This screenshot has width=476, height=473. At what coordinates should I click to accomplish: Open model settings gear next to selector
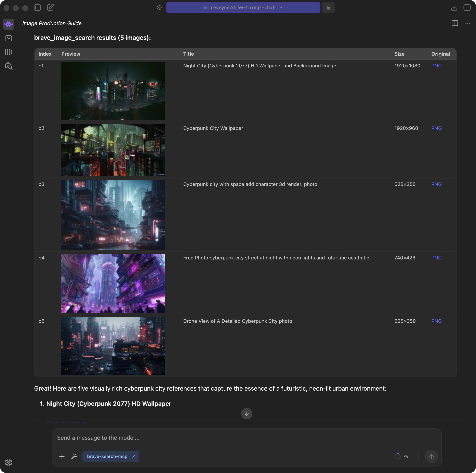[x=159, y=8]
